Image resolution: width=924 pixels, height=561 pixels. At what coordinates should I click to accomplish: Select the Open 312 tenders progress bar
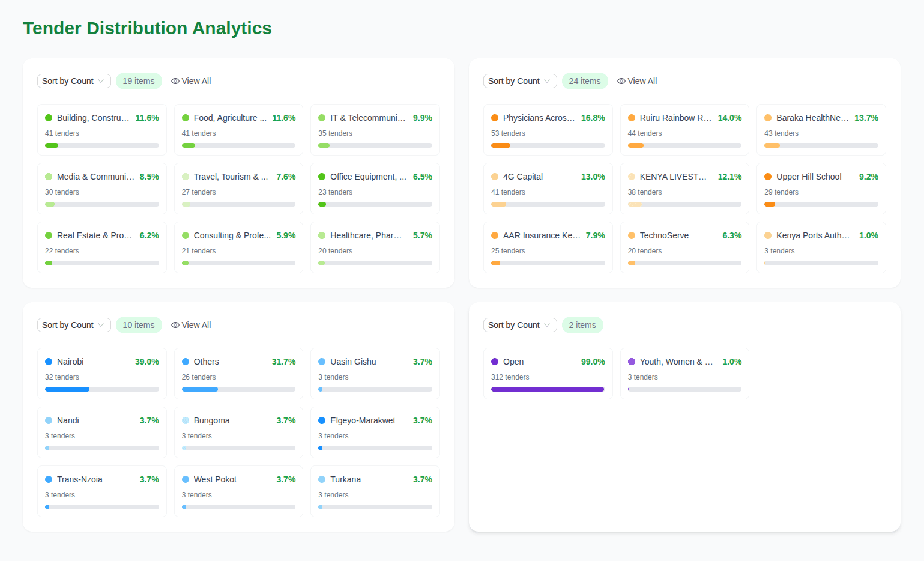click(x=548, y=389)
